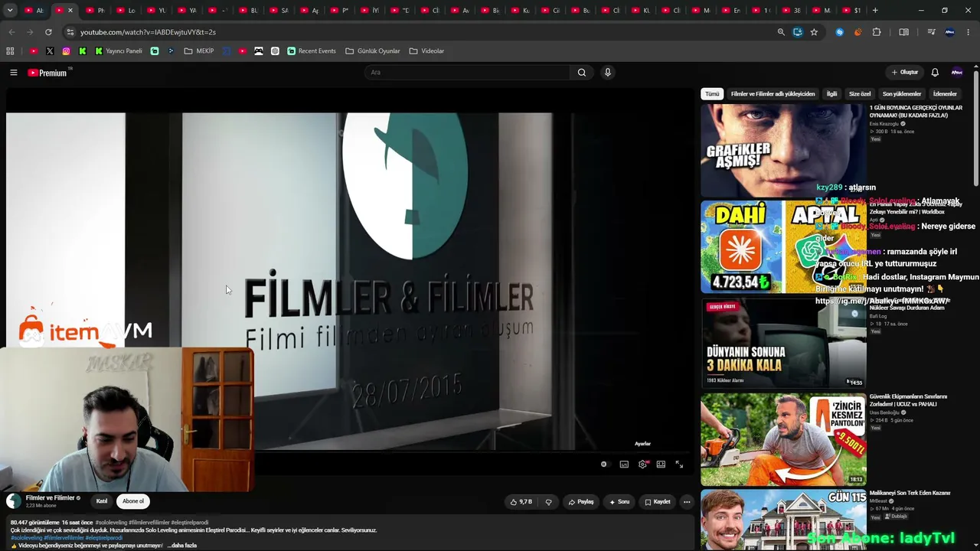Expand the description with "...daha fazla"
The image size is (980, 551).
coord(182,546)
